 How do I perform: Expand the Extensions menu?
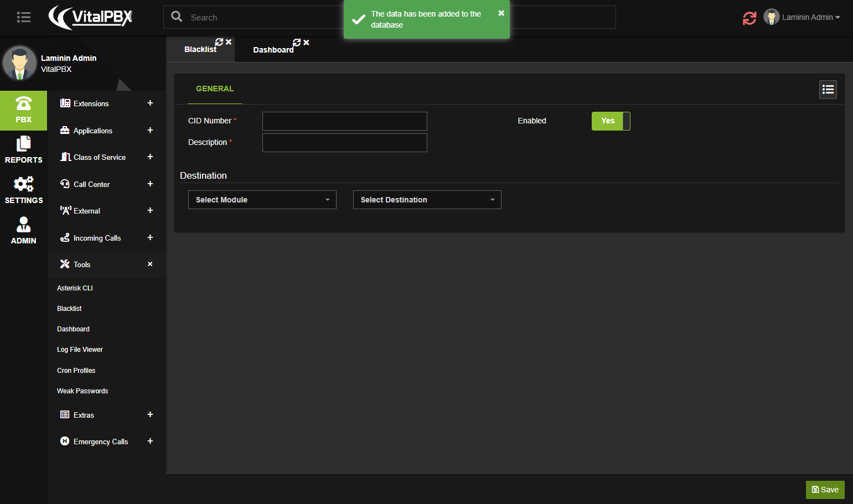click(x=107, y=103)
